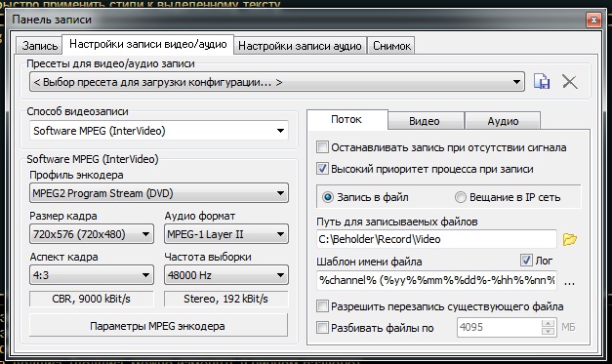Viewport: 612px width, 364px height.
Task: Enable Разбивать файлы по checkbox
Action: pos(322,327)
